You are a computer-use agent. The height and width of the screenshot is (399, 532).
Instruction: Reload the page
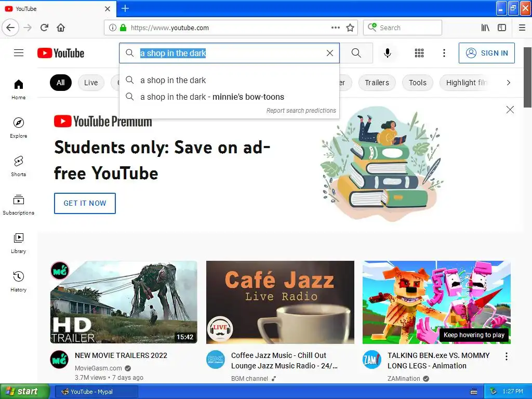tap(45, 28)
